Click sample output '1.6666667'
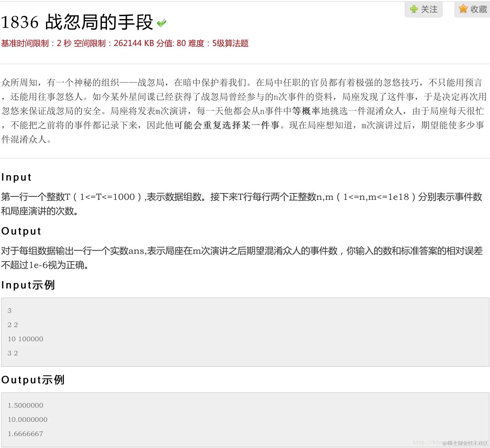490x448 pixels. [x=25, y=434]
